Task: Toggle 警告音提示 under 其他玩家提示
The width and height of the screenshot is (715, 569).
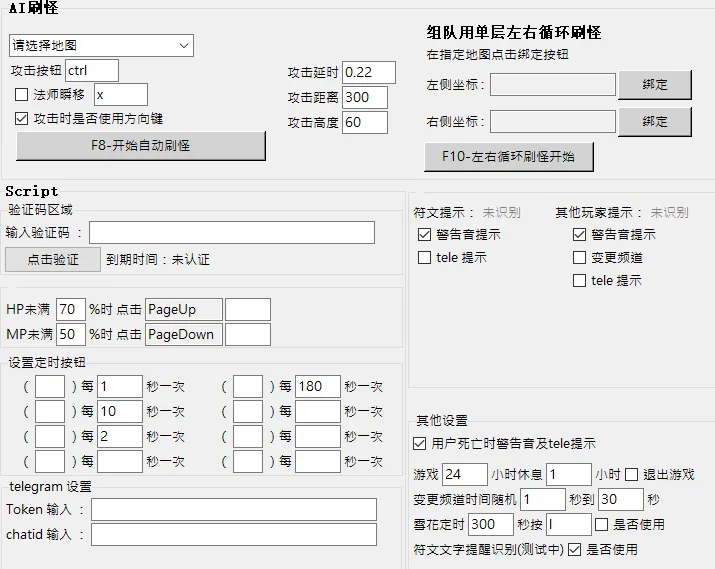Action: click(579, 235)
